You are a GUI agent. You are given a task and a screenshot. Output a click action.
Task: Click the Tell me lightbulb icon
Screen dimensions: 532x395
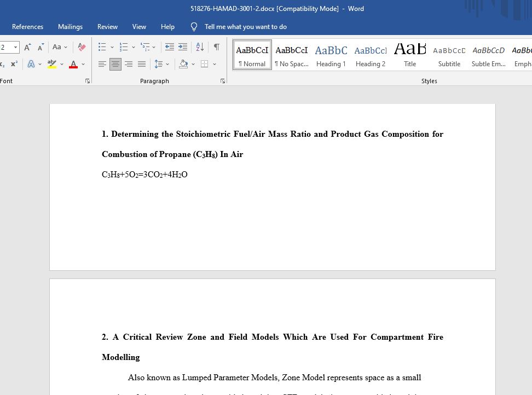pyautogui.click(x=194, y=27)
